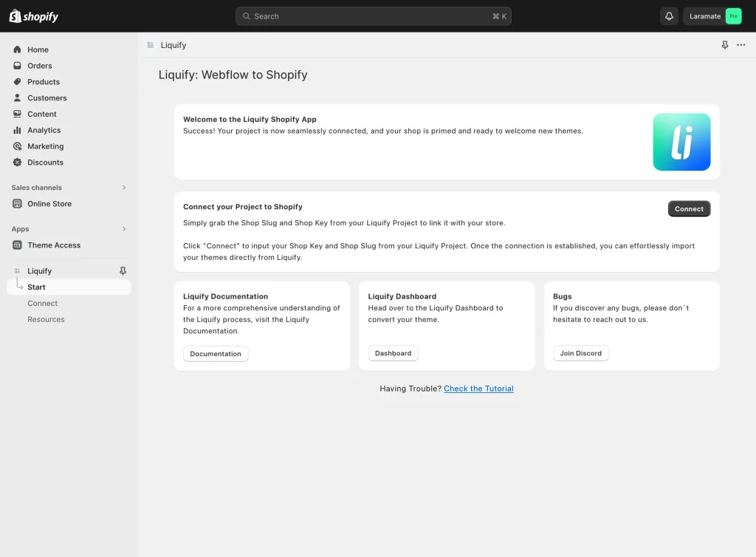The image size is (756, 557).
Task: Click the Bugs card title
Action: (562, 296)
